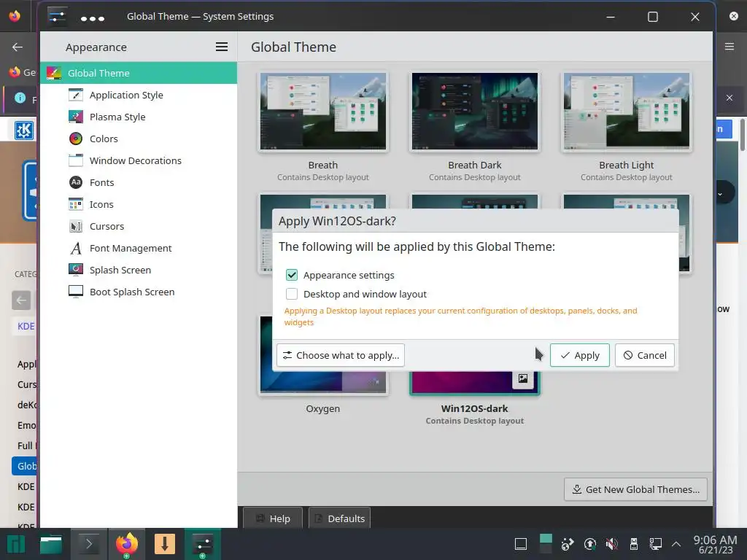Click the Win12OS-dark theme name
Screen dimensions: 747x560
click(x=474, y=408)
